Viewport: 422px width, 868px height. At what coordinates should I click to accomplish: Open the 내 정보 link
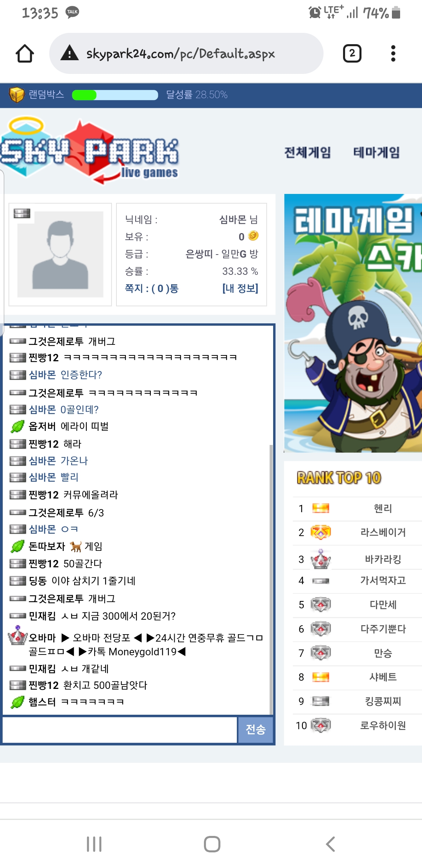pyautogui.click(x=240, y=289)
